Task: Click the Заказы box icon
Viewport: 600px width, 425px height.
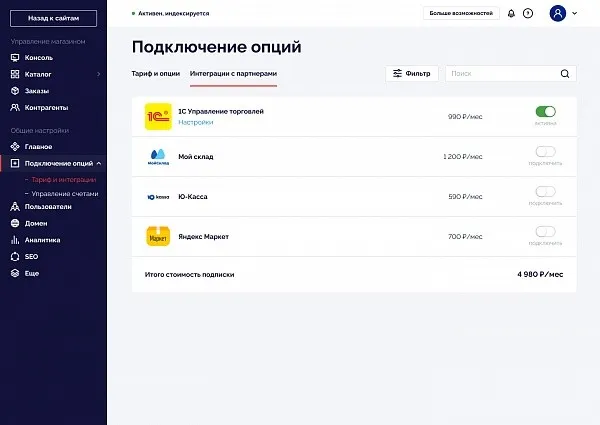Action: coord(15,91)
